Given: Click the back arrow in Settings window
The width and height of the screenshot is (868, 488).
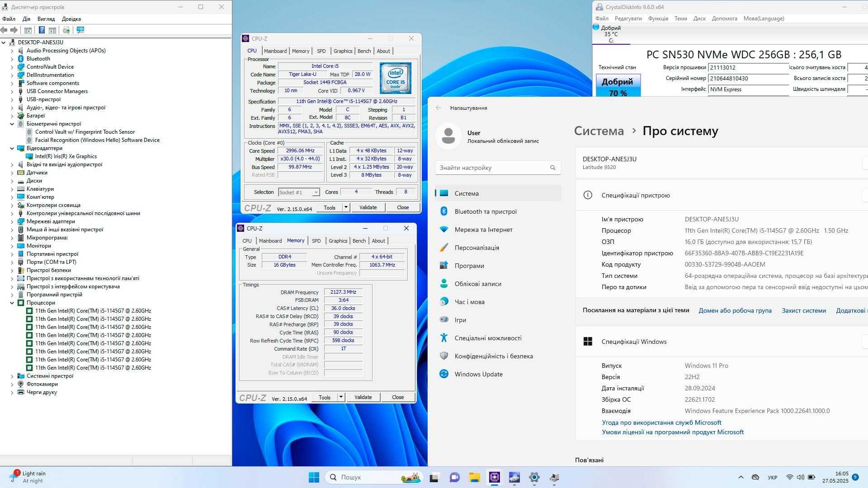Looking at the screenshot, I should click(438, 108).
